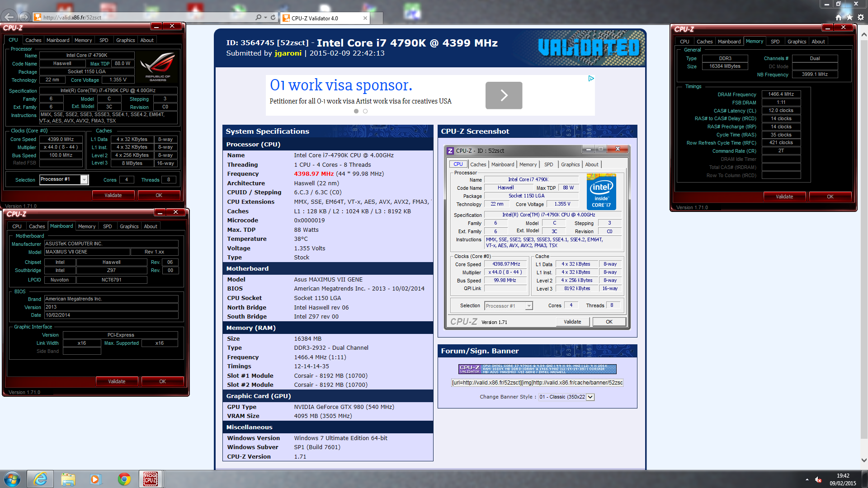Open Windows Explorer folder in taskbar
This screenshot has width=868, height=488.
68,479
